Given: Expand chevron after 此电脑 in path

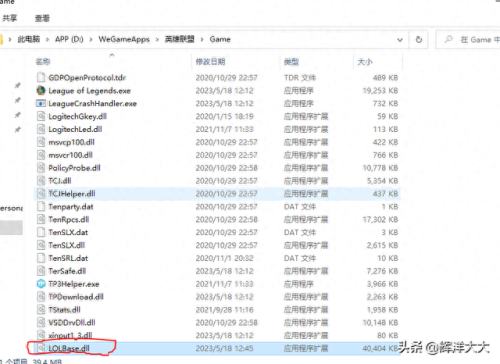Looking at the screenshot, I should point(47,40).
